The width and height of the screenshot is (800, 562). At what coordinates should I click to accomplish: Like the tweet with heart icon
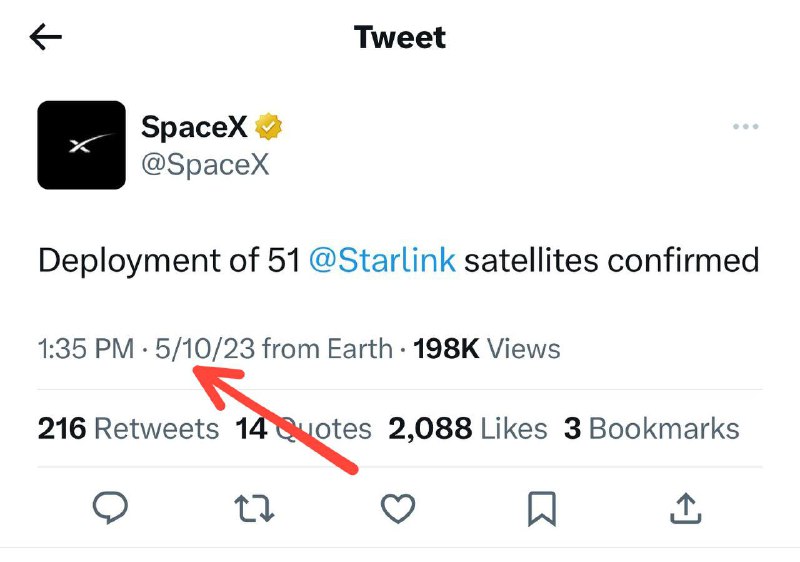(398, 508)
